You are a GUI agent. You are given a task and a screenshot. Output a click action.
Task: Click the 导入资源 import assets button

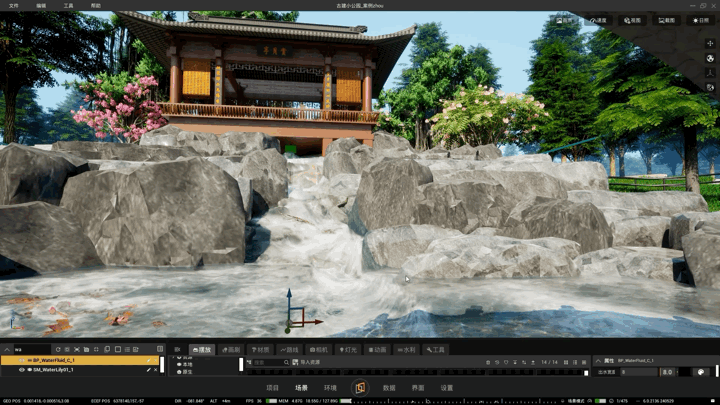306,362
